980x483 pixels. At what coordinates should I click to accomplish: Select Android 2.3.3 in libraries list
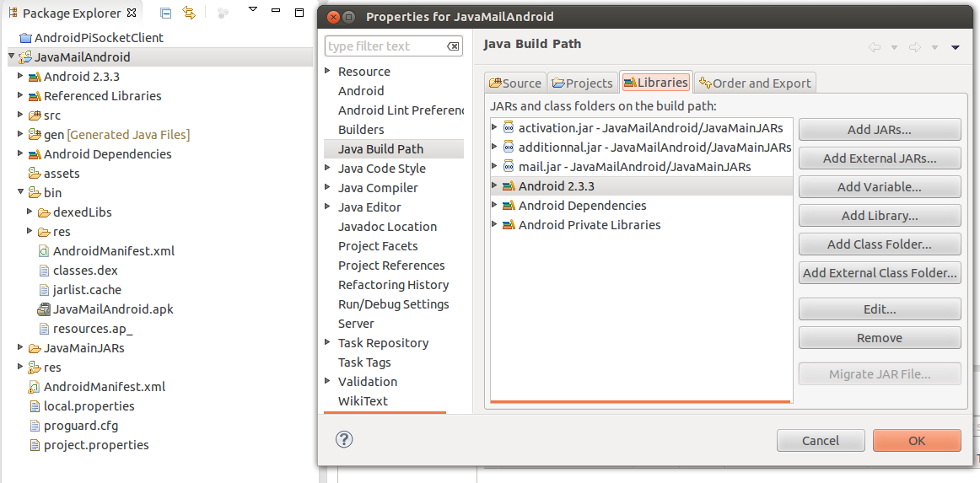[x=641, y=185]
